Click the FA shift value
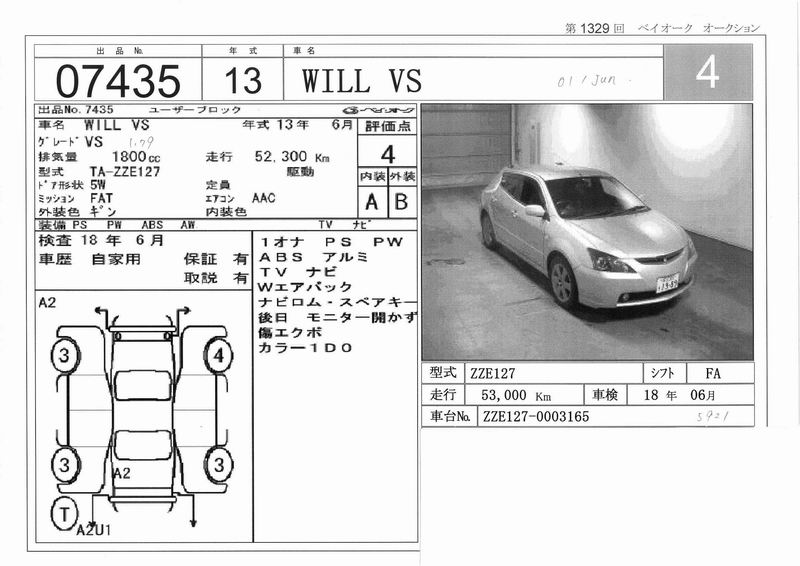The width and height of the screenshot is (800, 566). click(713, 374)
